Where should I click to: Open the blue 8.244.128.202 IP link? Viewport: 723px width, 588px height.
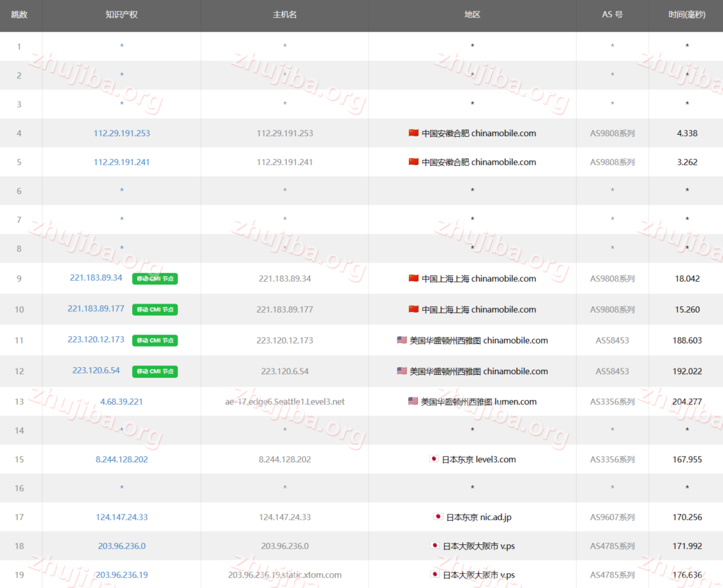121,460
